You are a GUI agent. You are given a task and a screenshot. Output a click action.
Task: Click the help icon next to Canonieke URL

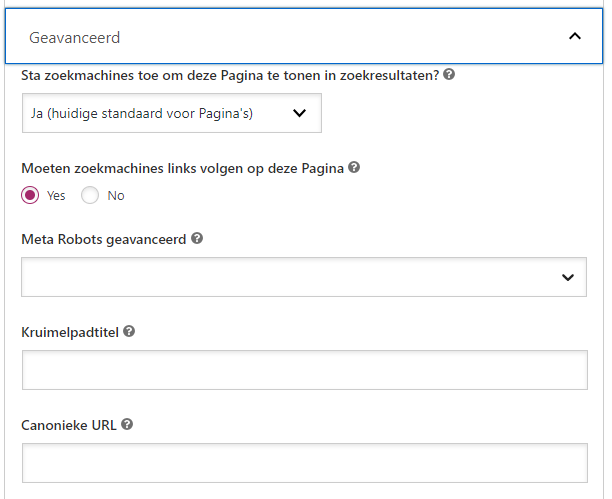click(x=127, y=424)
